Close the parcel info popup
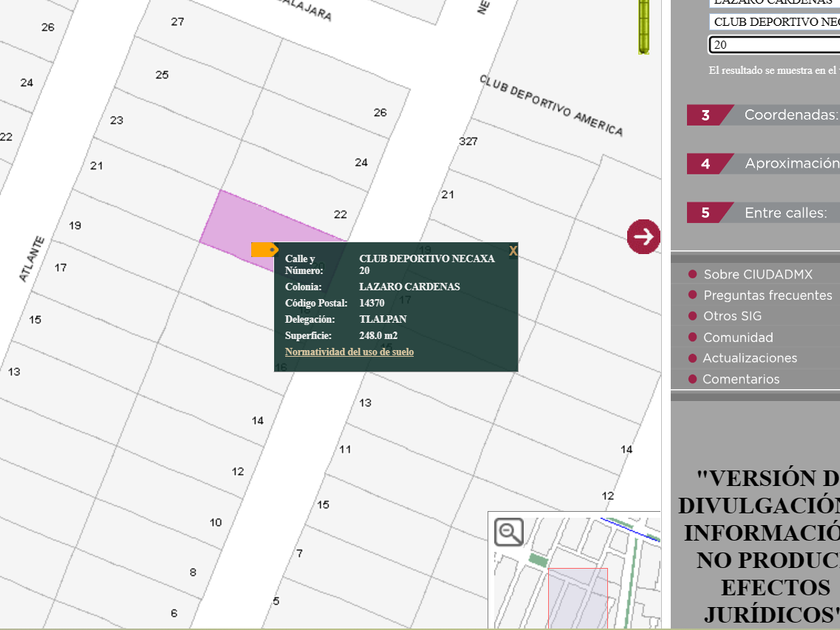The height and width of the screenshot is (630, 840). point(513,251)
